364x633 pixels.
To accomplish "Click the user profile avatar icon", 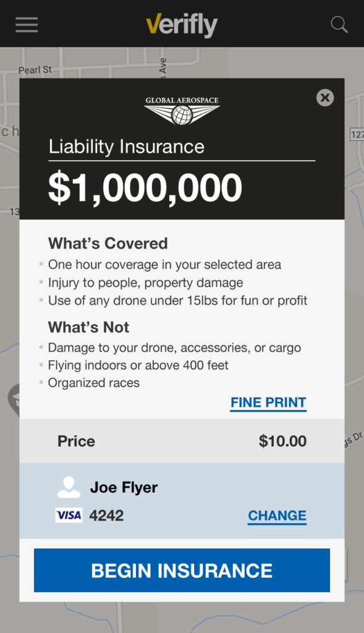I will [69, 487].
